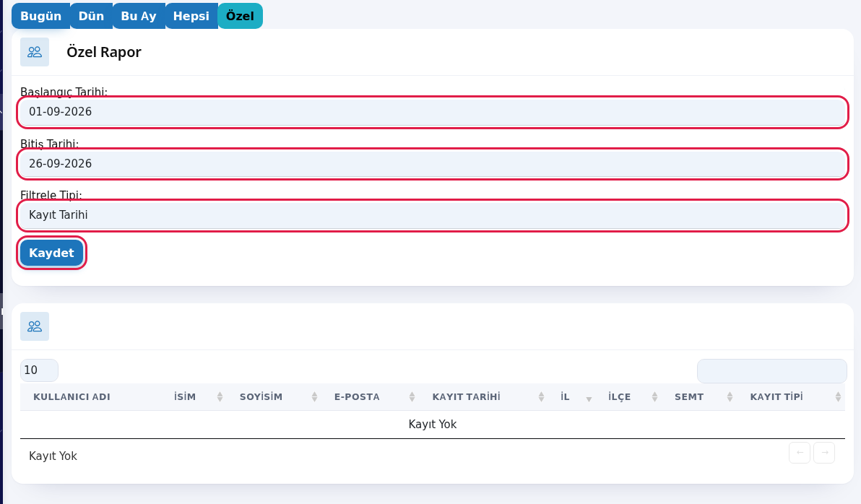Select the Hepsi tab

[x=191, y=16]
